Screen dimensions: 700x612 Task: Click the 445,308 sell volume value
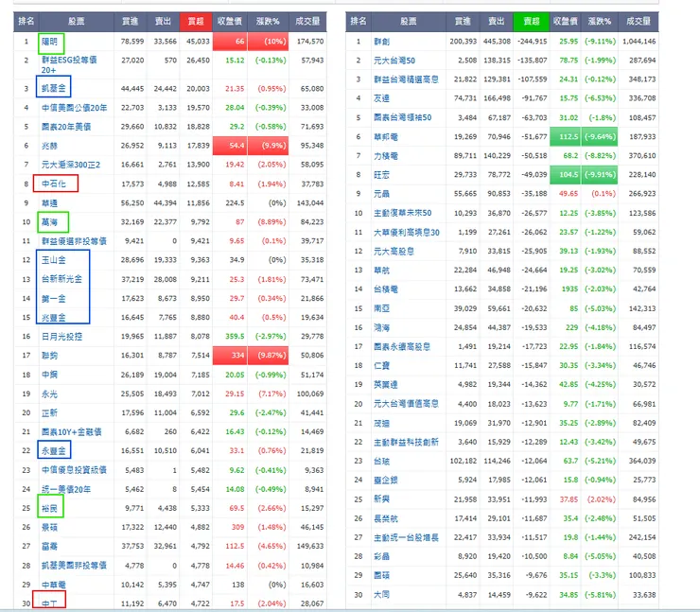pos(498,42)
